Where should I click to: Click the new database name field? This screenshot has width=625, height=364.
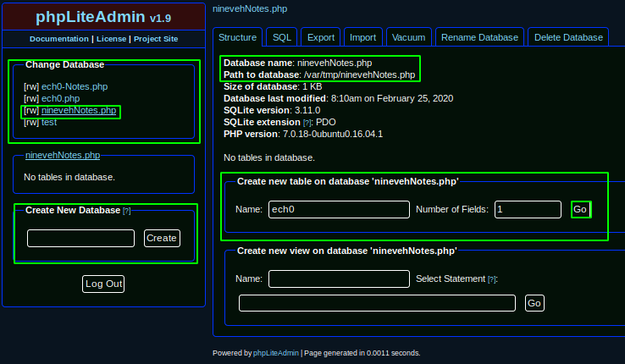[x=80, y=238]
